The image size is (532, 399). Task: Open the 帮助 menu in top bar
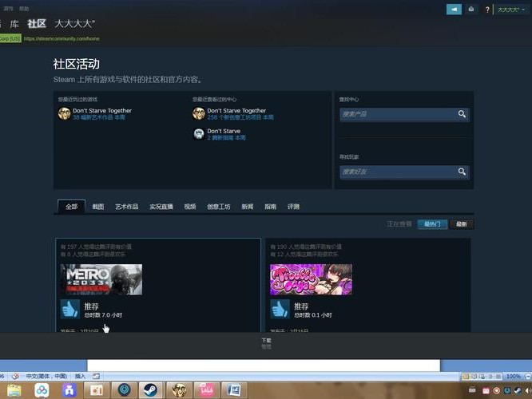pos(24,9)
